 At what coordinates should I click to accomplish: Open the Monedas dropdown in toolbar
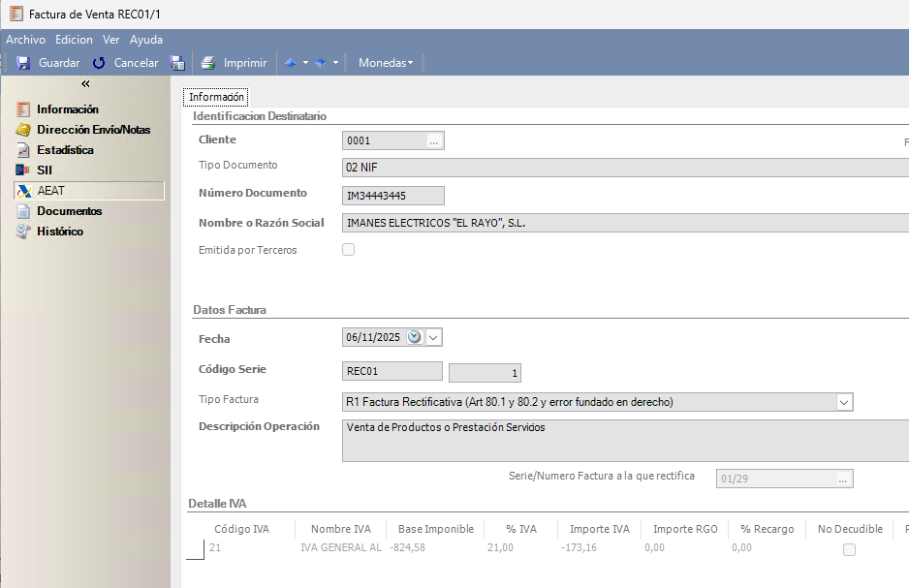385,63
